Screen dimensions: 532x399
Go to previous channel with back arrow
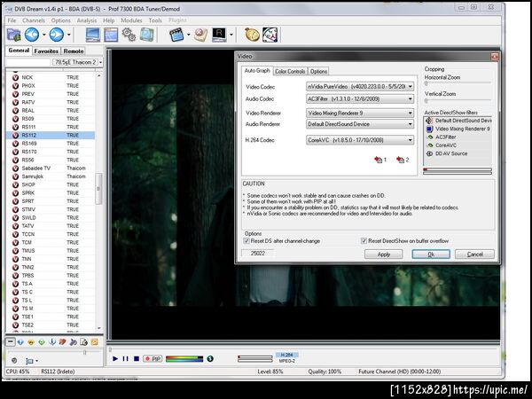pyautogui.click(x=32, y=35)
